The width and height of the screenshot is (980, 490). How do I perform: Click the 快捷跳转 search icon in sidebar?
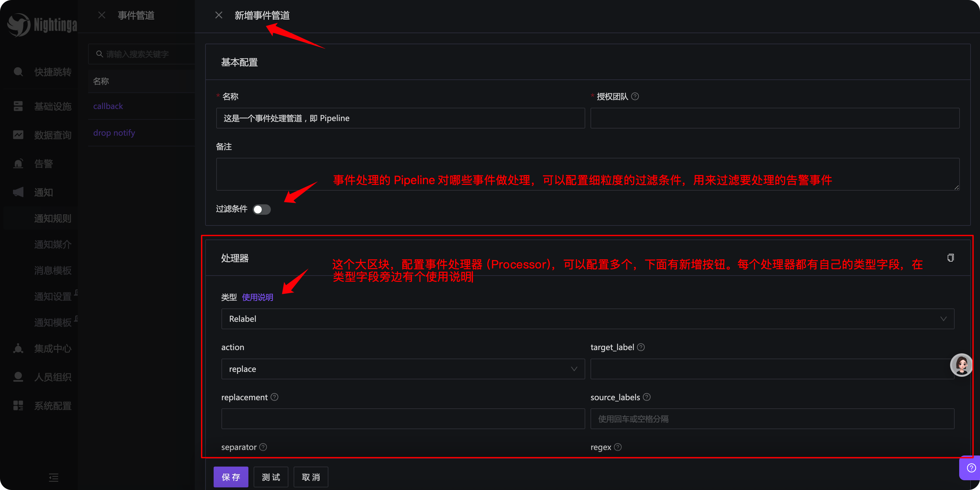point(18,72)
